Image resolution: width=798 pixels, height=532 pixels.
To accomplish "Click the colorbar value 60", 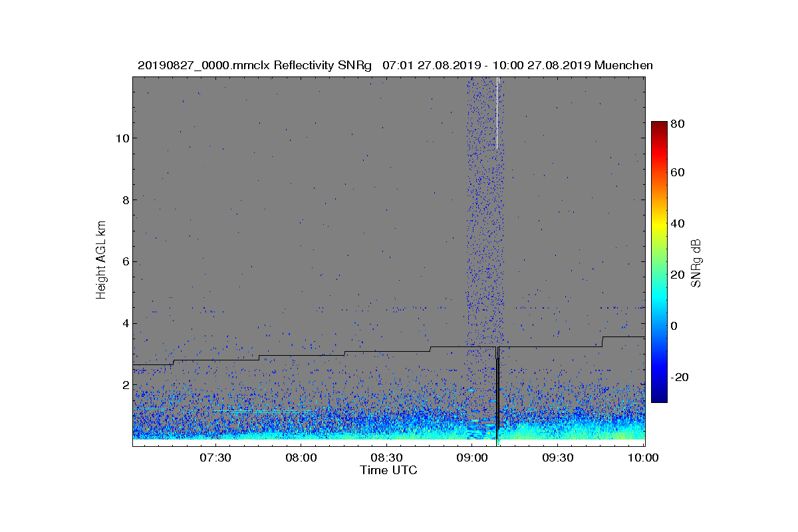I will (678, 173).
